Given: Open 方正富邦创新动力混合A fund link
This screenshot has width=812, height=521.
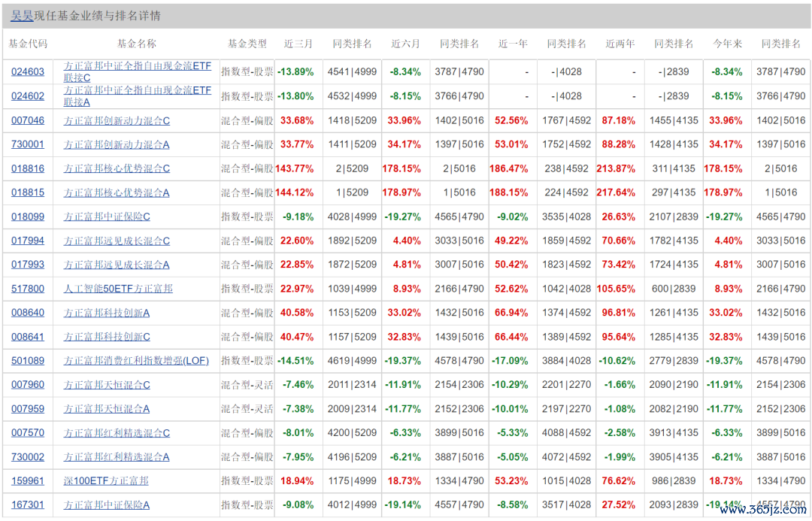Looking at the screenshot, I should [117, 144].
